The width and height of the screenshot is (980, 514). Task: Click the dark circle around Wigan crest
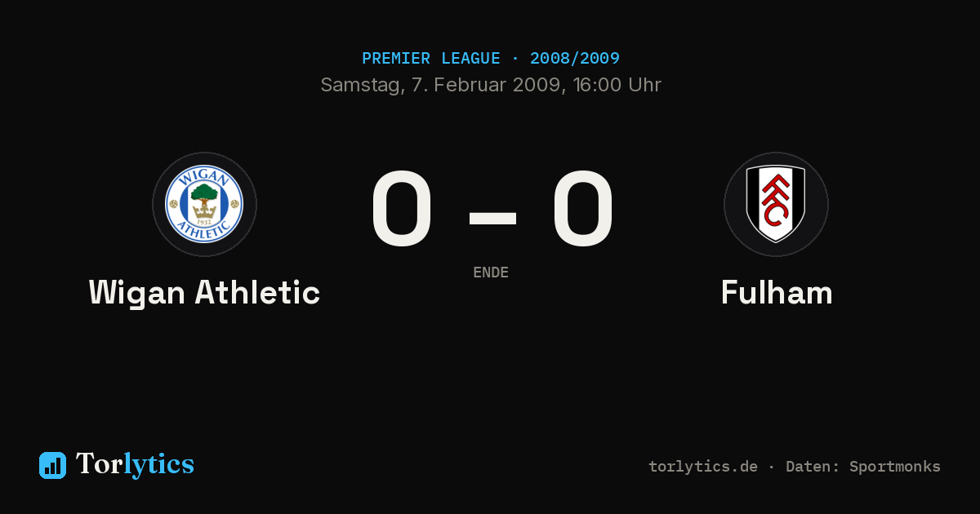point(204,204)
